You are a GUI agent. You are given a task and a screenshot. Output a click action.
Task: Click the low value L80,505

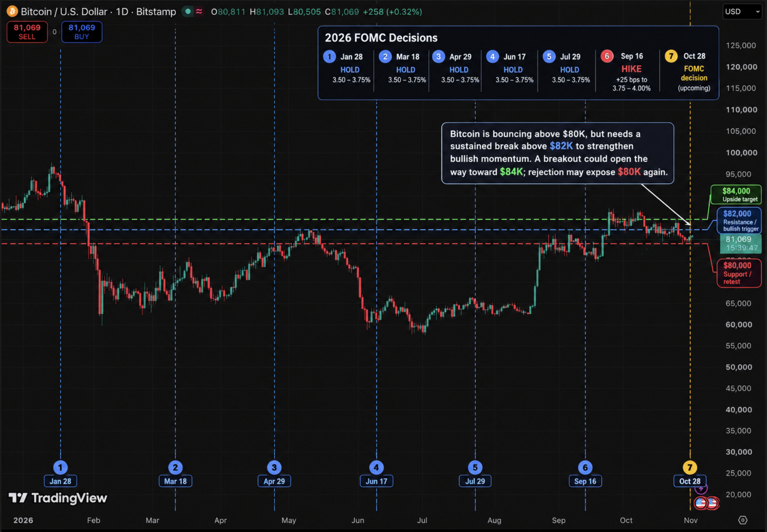tap(304, 12)
